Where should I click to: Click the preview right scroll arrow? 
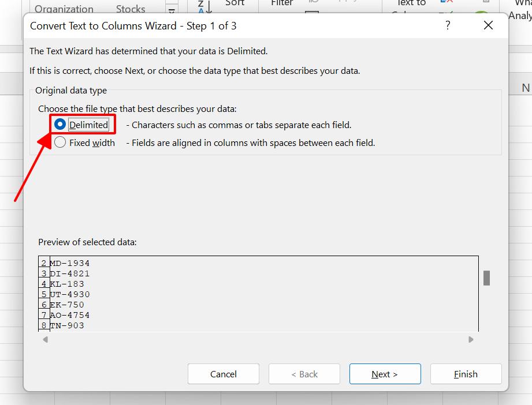(471, 339)
